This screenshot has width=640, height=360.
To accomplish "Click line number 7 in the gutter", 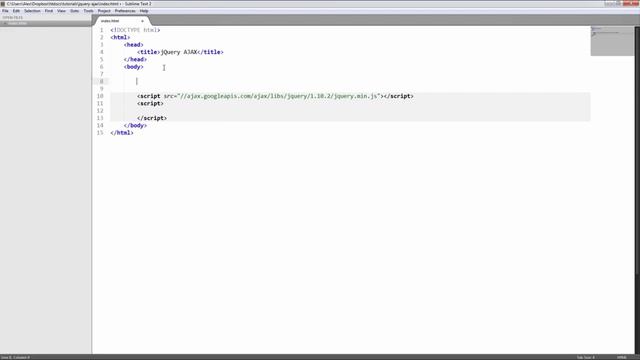I will pos(102,74).
